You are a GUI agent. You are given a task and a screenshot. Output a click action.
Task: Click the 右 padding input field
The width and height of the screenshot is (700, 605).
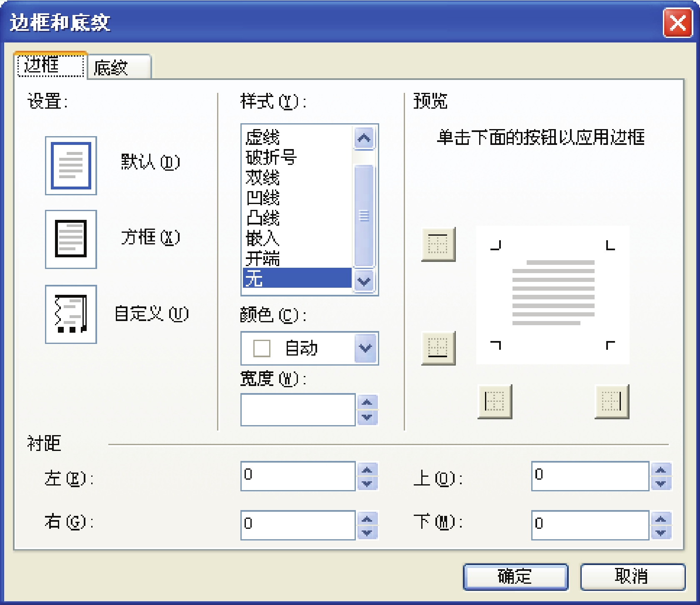pos(298,525)
